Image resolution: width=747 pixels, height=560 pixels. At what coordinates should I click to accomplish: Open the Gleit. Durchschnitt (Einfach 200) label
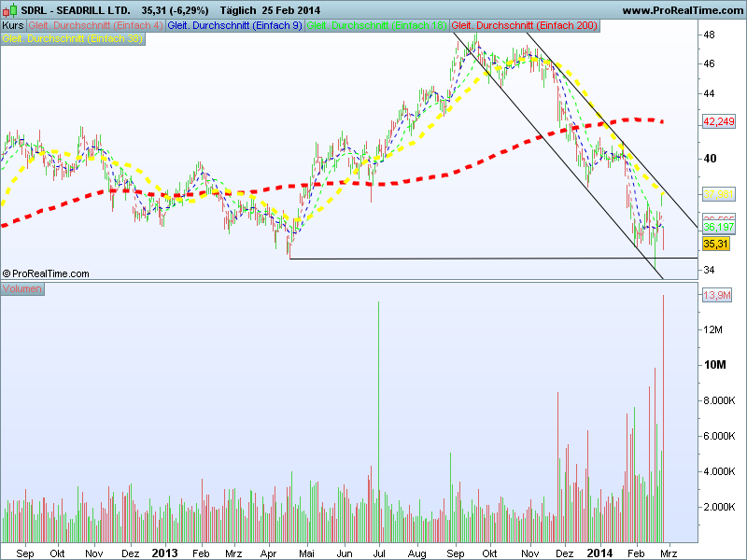pos(525,26)
